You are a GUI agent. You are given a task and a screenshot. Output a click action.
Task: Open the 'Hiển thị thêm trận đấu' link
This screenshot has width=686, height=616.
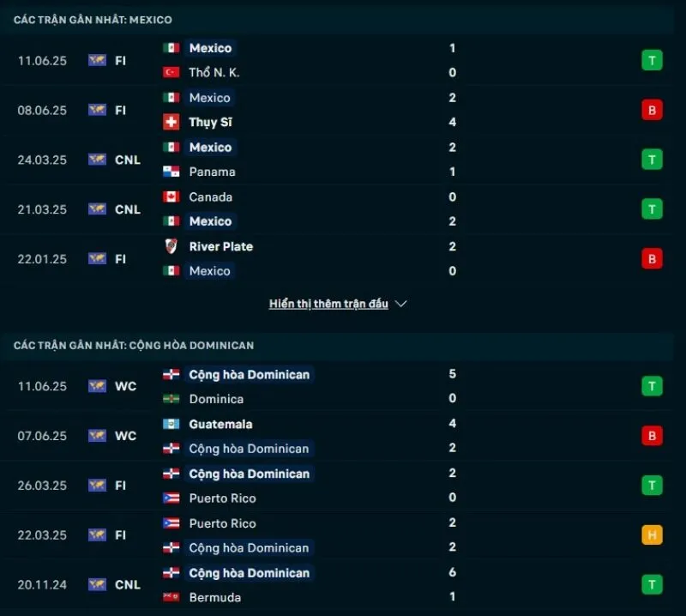328,304
